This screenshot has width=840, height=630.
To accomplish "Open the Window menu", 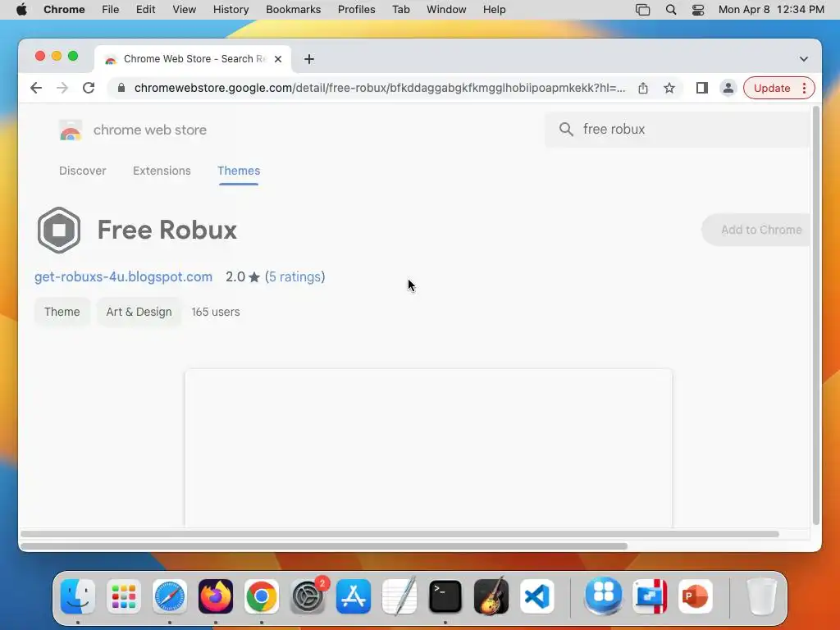I will point(446,10).
